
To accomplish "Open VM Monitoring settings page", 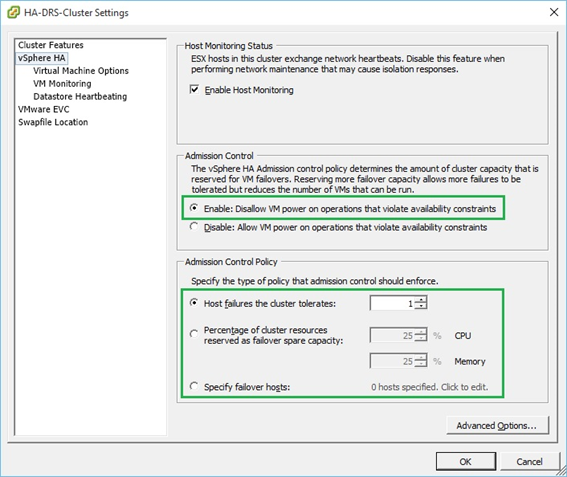I will point(62,84).
